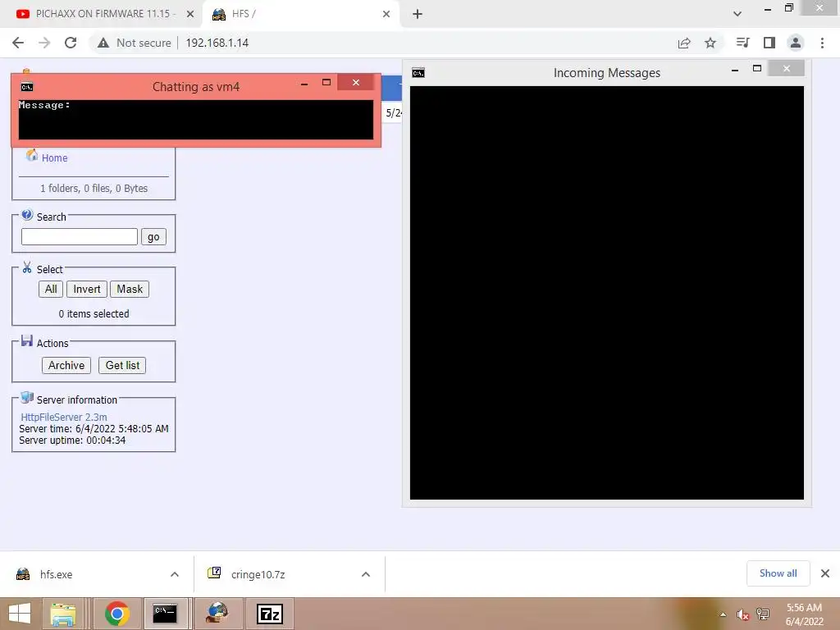Click the Actions floppy disk icon

pos(27,340)
